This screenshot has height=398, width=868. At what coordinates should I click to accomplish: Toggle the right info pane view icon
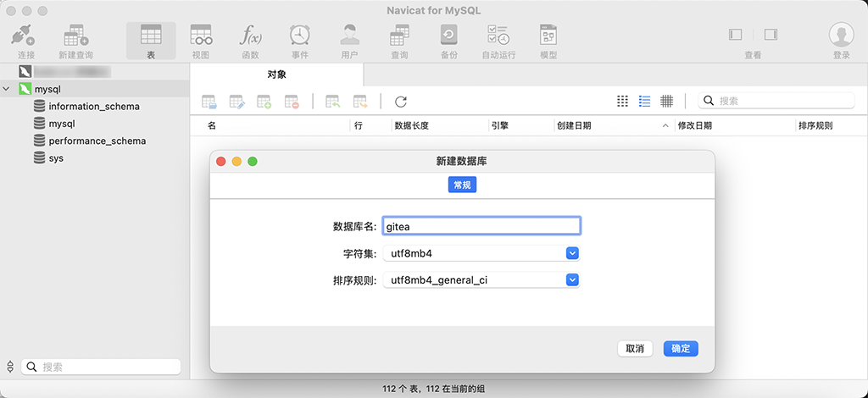771,34
